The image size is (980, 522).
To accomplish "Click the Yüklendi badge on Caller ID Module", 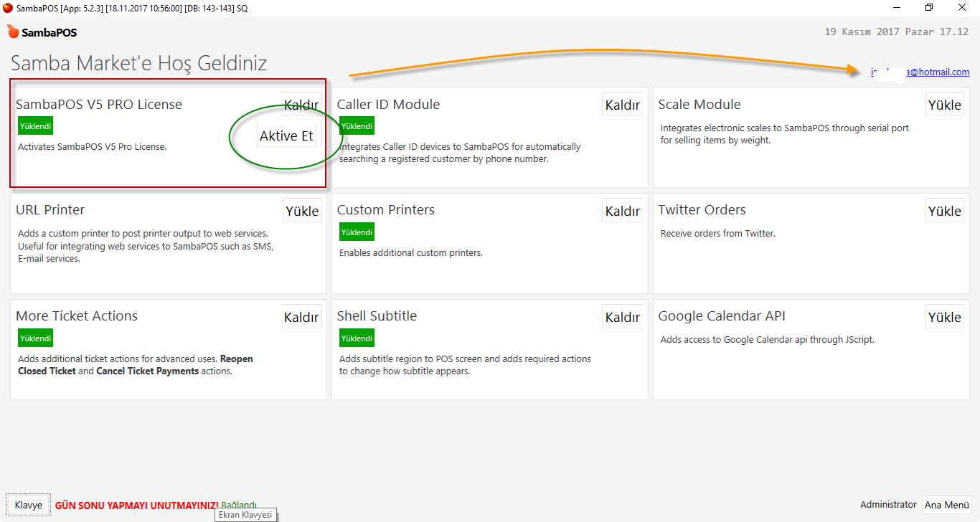I will point(357,126).
